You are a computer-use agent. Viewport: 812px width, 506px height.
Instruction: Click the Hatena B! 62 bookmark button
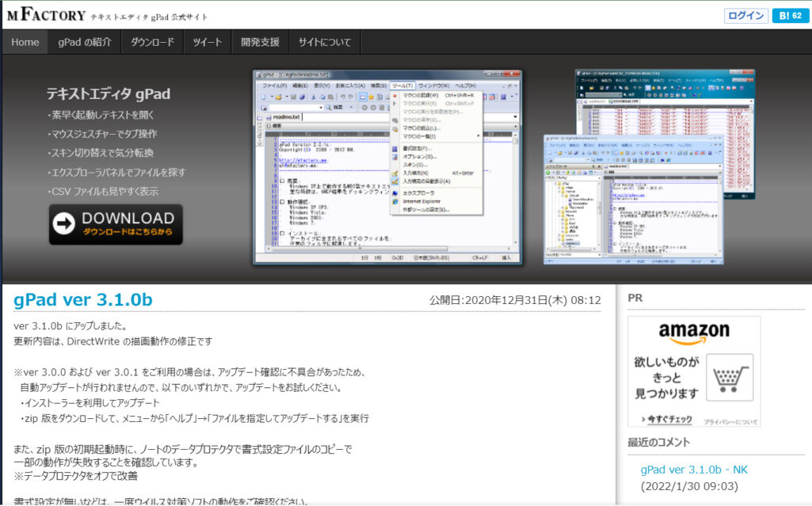pos(791,16)
